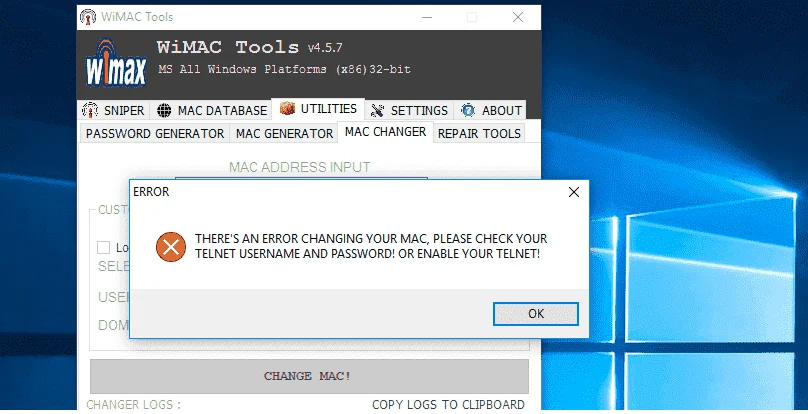
Task: Click the brick icon on UTILITIES tab
Action: [287, 108]
